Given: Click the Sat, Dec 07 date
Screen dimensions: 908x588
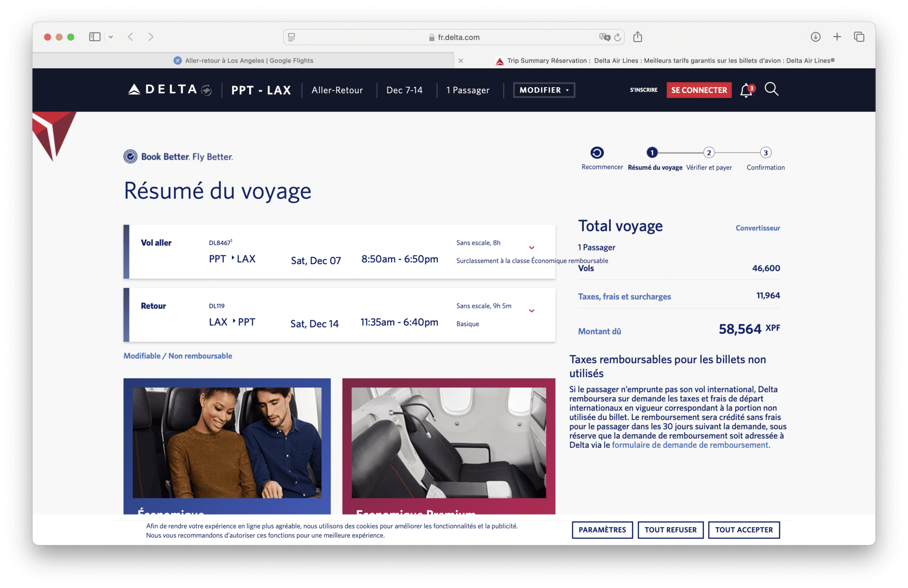Looking at the screenshot, I should [x=316, y=261].
